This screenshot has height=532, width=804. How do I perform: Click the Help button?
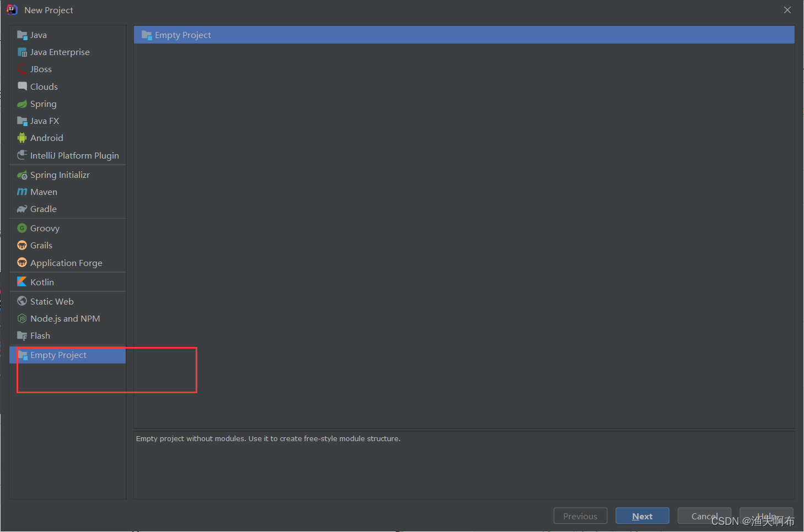tap(766, 516)
